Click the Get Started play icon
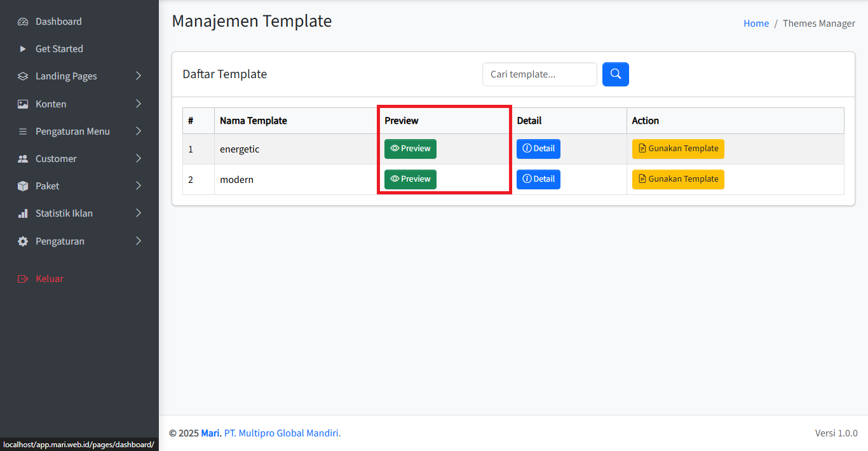This screenshot has height=451, width=868. tap(23, 49)
